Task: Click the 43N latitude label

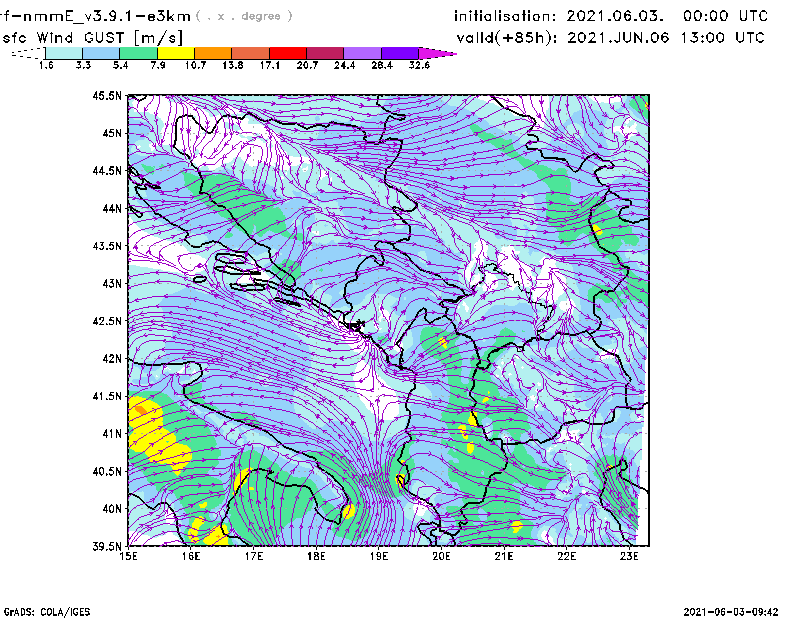Action: [112, 283]
